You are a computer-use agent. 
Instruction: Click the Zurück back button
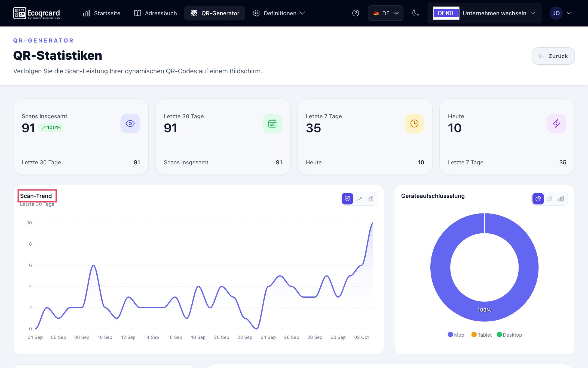click(553, 56)
